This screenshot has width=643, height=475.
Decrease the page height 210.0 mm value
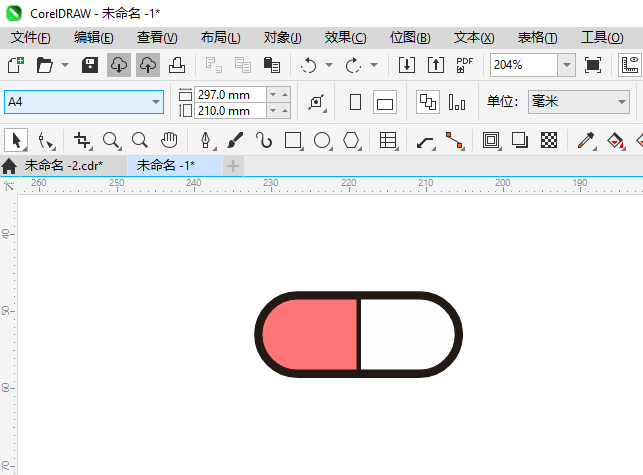pos(273,111)
